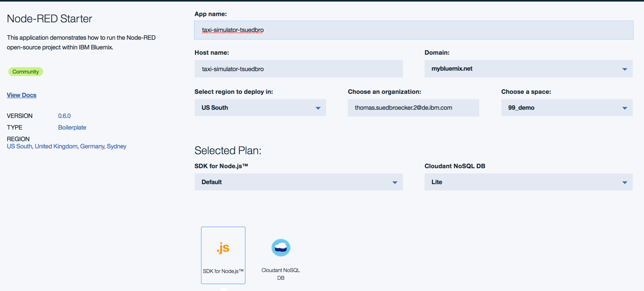644x291 pixels.
Task: Click the Community tag badge
Action: (26, 72)
